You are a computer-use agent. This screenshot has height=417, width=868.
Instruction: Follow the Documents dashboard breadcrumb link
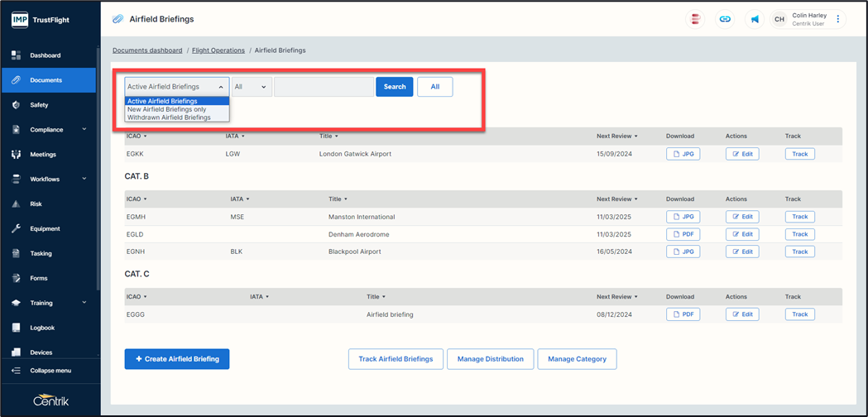[147, 50]
